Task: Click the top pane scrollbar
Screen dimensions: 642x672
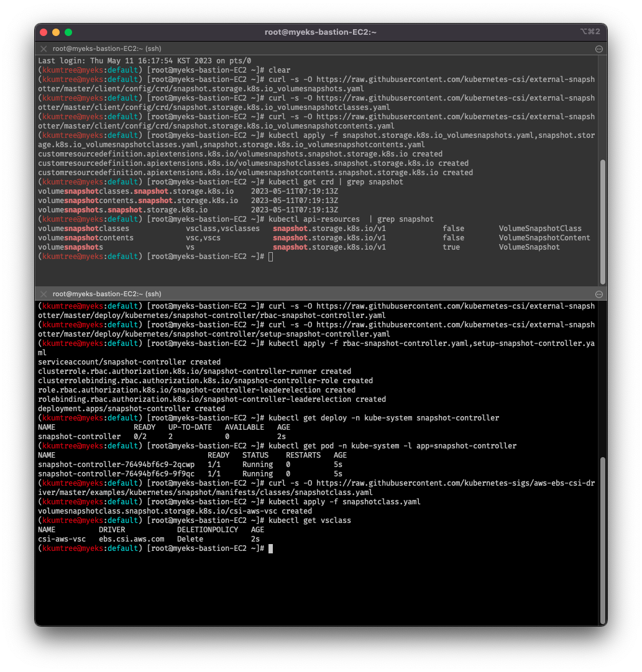Action: click(603, 222)
